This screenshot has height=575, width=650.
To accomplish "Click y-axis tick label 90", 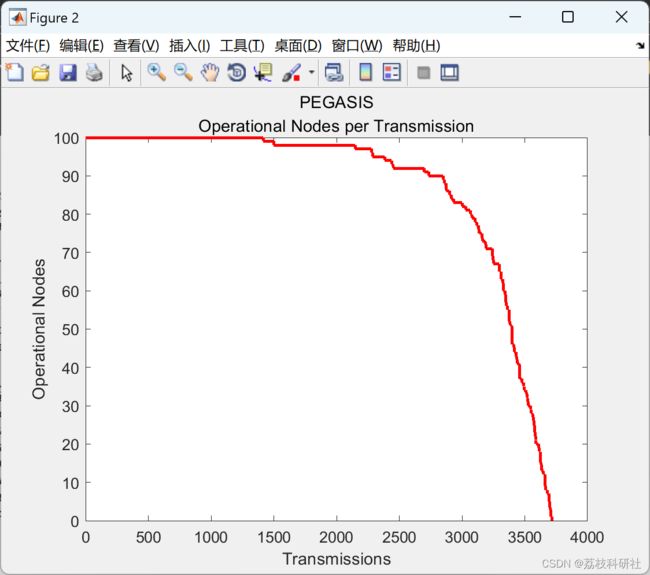I will (x=70, y=177).
